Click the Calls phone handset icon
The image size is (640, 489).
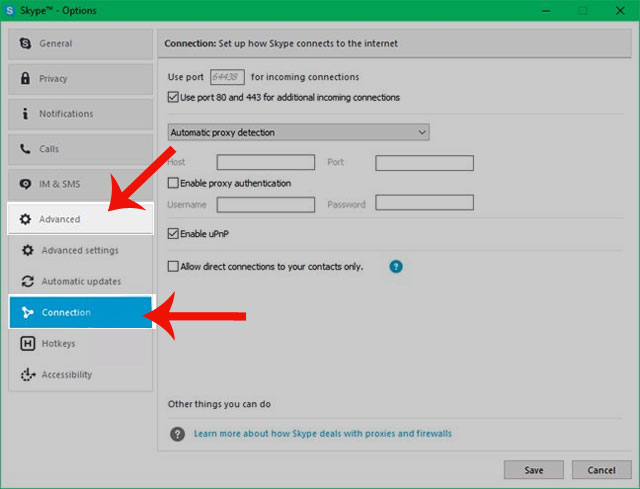pos(25,149)
